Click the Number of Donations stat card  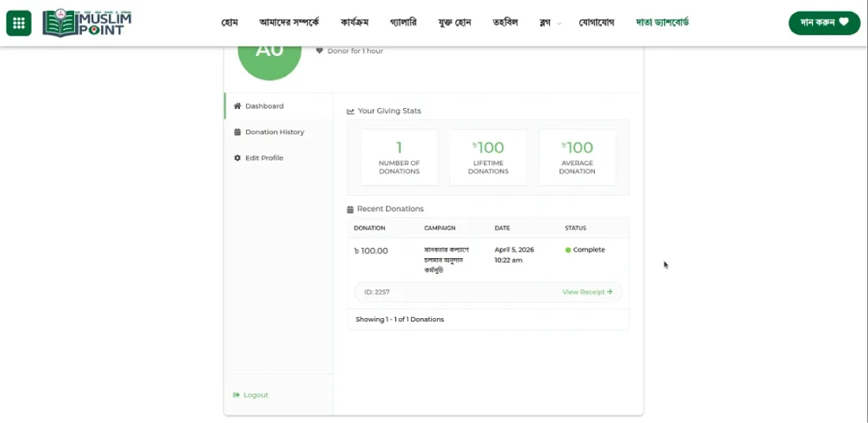pyautogui.click(x=399, y=157)
